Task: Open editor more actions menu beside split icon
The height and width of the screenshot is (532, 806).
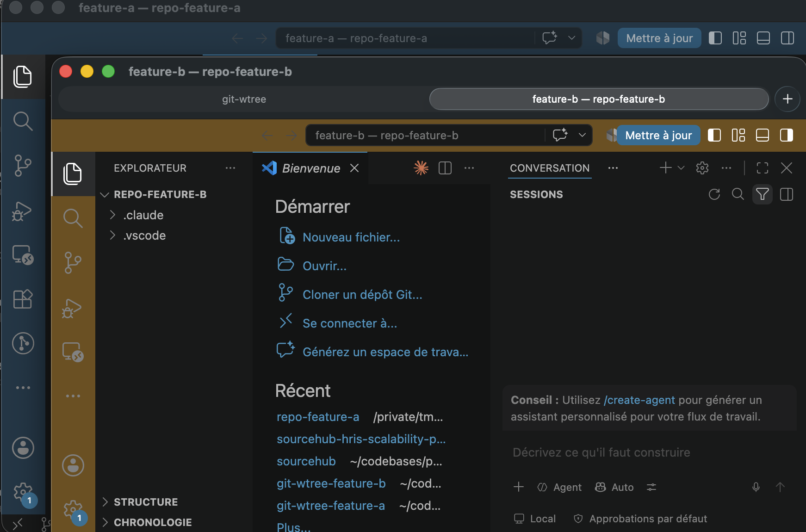Action: 469,168
